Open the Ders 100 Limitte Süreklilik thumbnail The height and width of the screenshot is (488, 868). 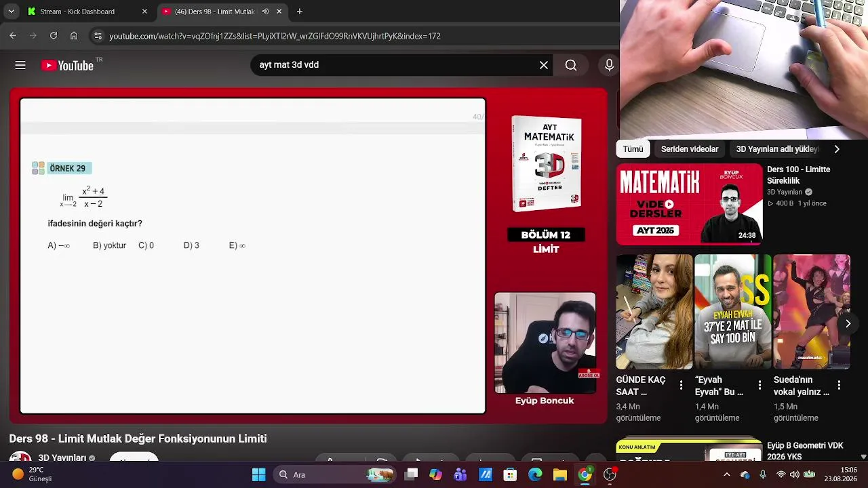point(690,204)
